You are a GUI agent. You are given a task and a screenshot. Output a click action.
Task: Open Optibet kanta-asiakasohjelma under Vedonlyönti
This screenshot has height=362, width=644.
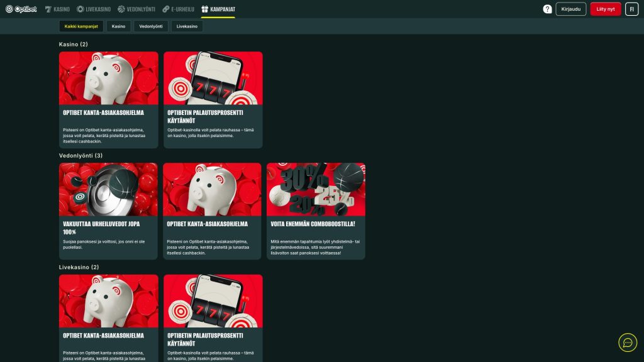click(212, 211)
